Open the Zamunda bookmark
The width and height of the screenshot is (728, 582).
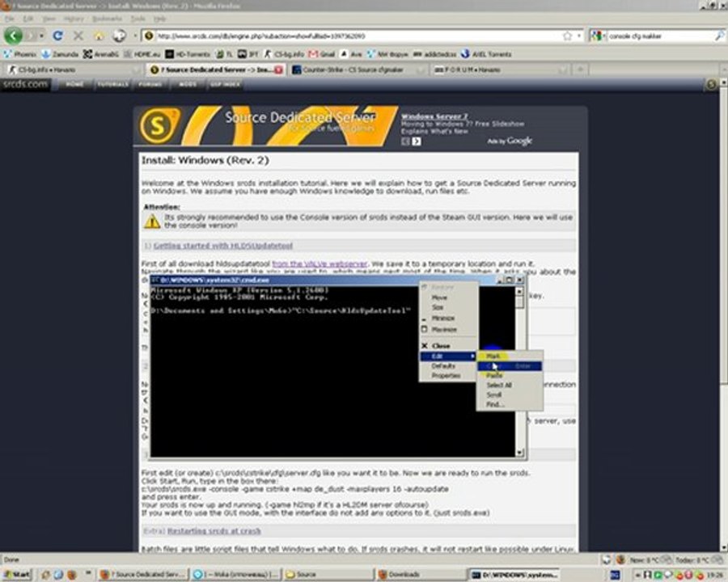(x=61, y=54)
